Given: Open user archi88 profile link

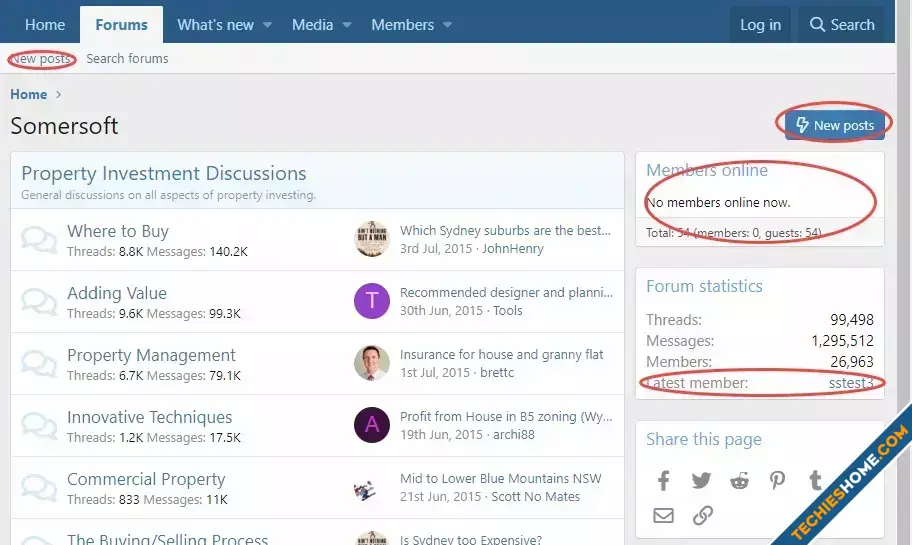Looking at the screenshot, I should coord(514,434).
